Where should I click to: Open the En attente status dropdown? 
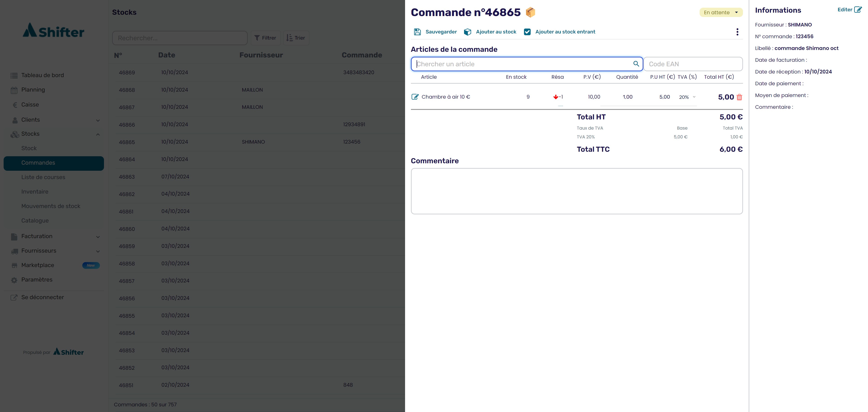click(x=721, y=12)
